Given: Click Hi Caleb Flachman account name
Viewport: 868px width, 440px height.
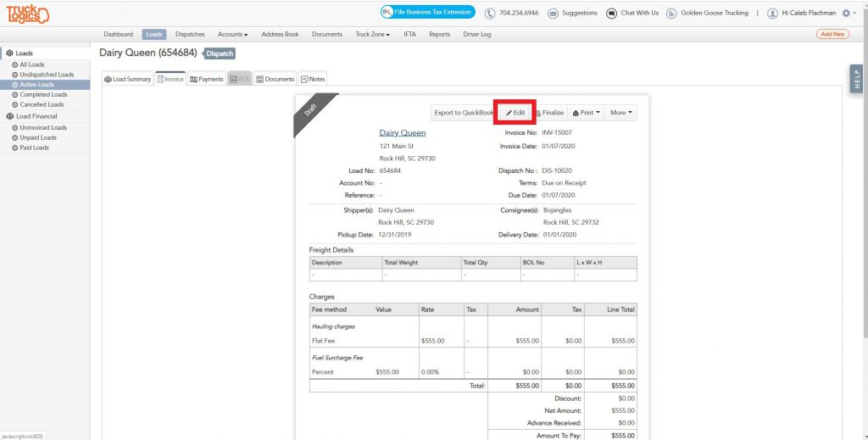Looking at the screenshot, I should click(x=809, y=13).
